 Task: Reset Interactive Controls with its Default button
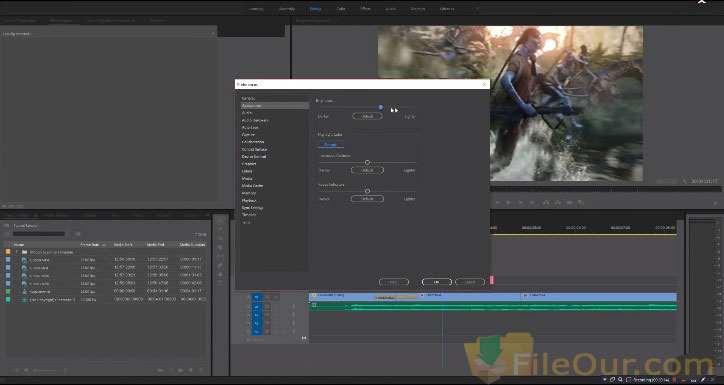click(367, 170)
